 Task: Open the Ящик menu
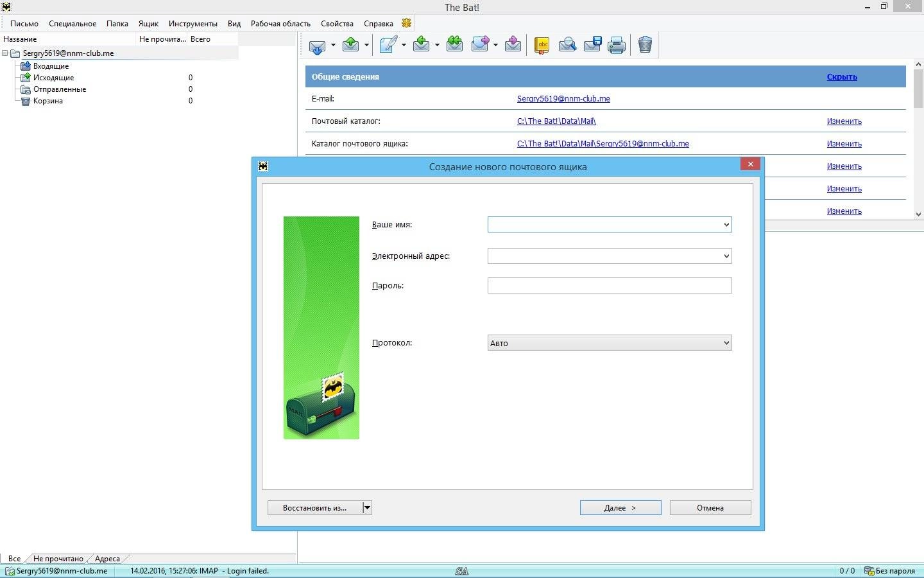(x=148, y=24)
